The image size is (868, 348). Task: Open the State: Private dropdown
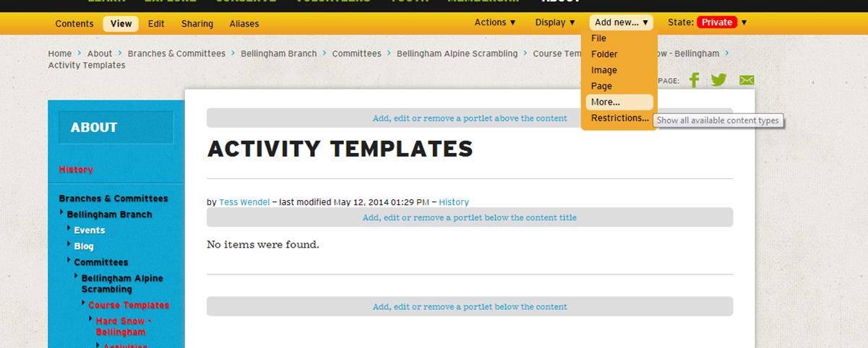(x=708, y=22)
